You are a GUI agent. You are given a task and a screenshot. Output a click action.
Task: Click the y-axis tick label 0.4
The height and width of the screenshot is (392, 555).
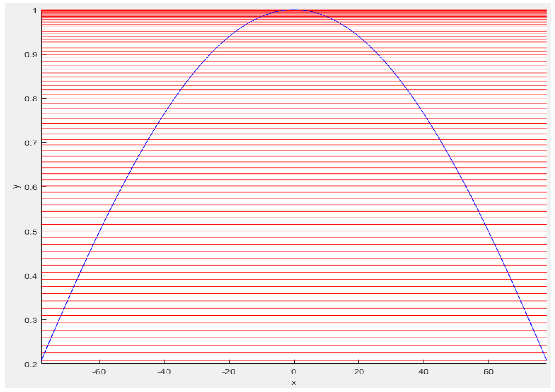(x=31, y=276)
